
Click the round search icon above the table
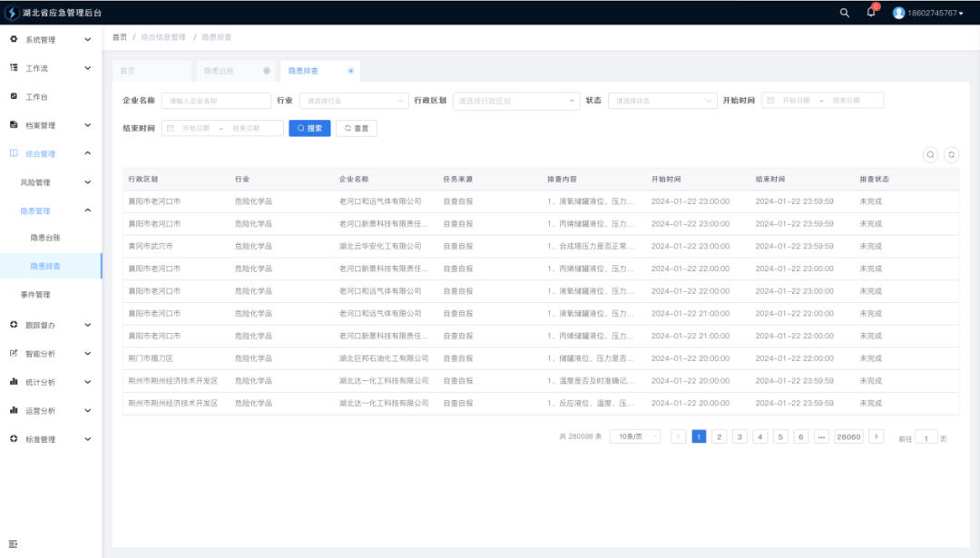coord(930,155)
